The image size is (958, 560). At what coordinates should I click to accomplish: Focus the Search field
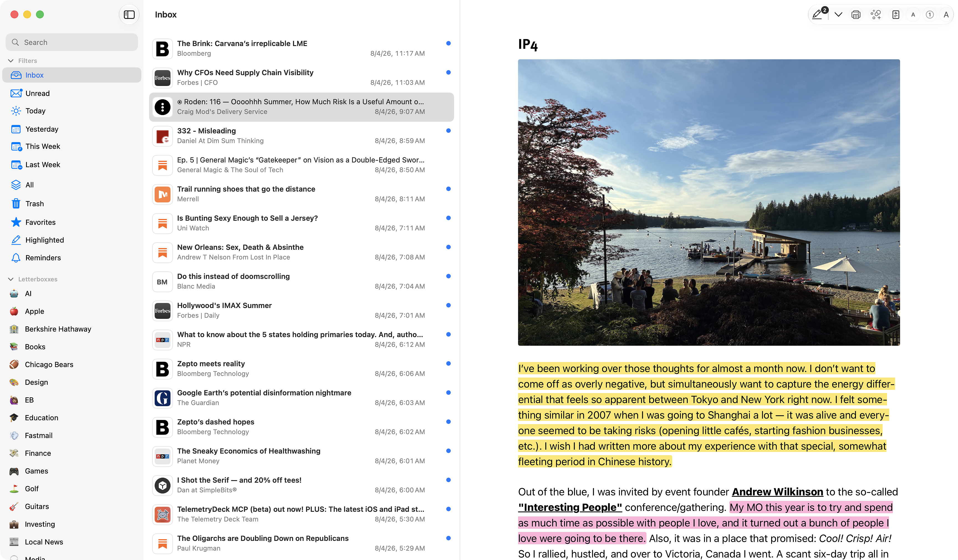pyautogui.click(x=72, y=42)
